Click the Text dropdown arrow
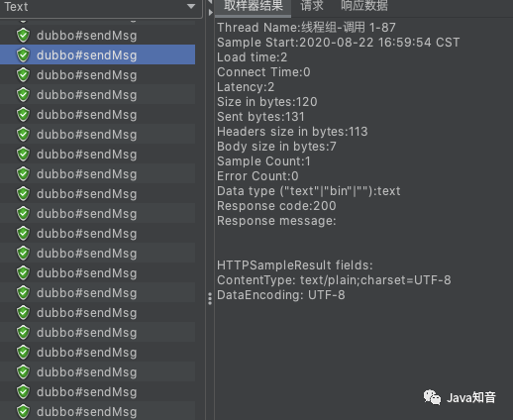 (x=191, y=6)
